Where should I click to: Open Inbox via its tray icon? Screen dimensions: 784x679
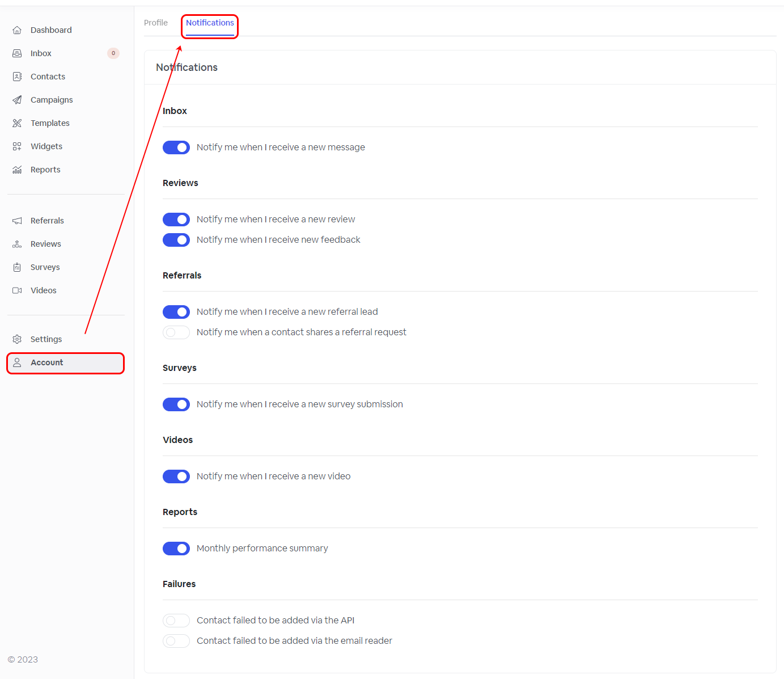[17, 53]
